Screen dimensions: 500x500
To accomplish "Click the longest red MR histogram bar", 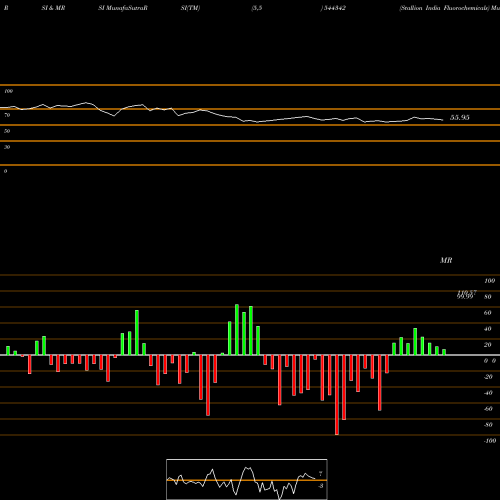I will click(337, 395).
